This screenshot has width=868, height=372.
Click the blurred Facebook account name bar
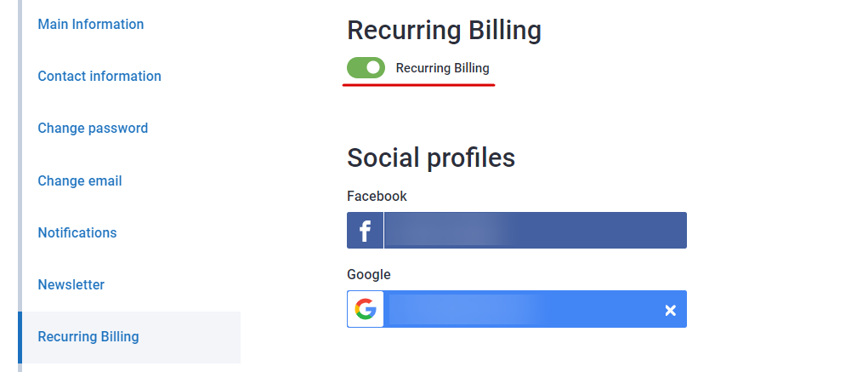click(x=535, y=231)
